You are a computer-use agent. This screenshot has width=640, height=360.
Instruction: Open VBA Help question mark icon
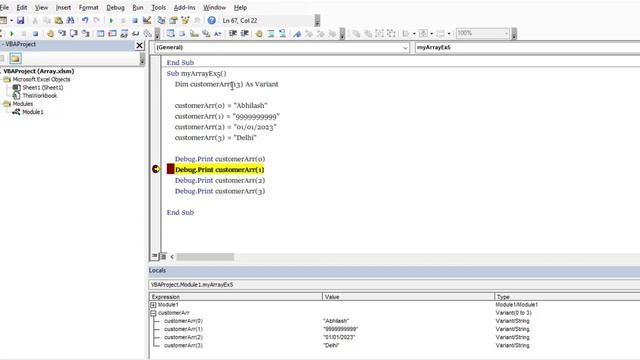[211, 20]
